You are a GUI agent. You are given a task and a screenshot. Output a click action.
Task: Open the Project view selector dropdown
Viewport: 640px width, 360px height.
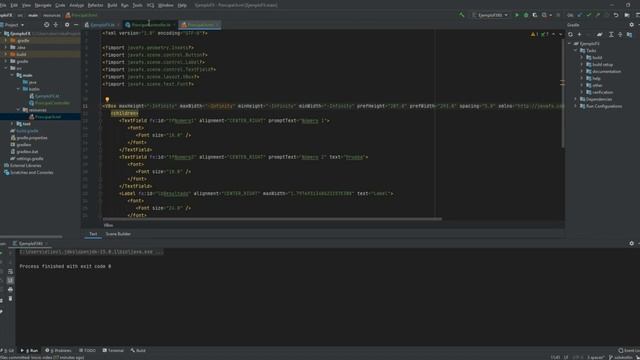(14, 25)
